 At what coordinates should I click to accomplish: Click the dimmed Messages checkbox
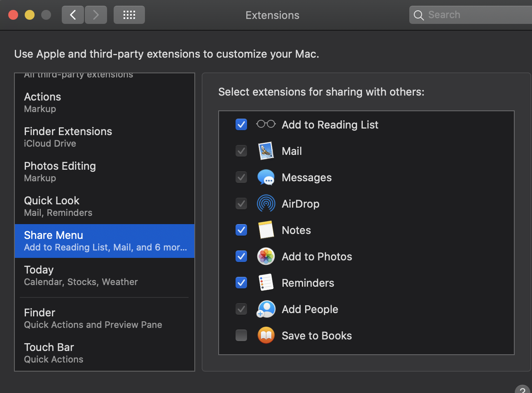[x=241, y=177]
